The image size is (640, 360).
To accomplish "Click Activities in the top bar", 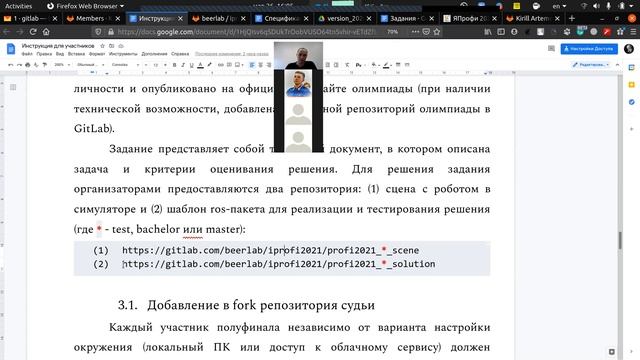I will point(18,6).
